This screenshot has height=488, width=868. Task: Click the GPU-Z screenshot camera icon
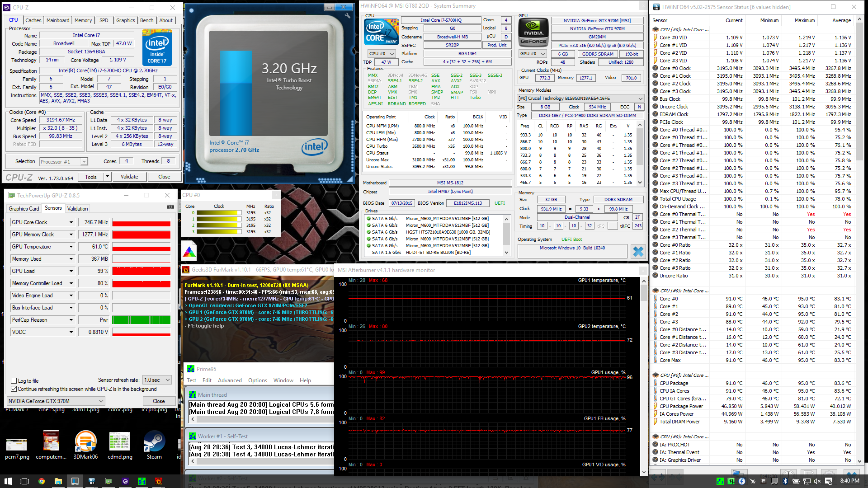(x=170, y=207)
